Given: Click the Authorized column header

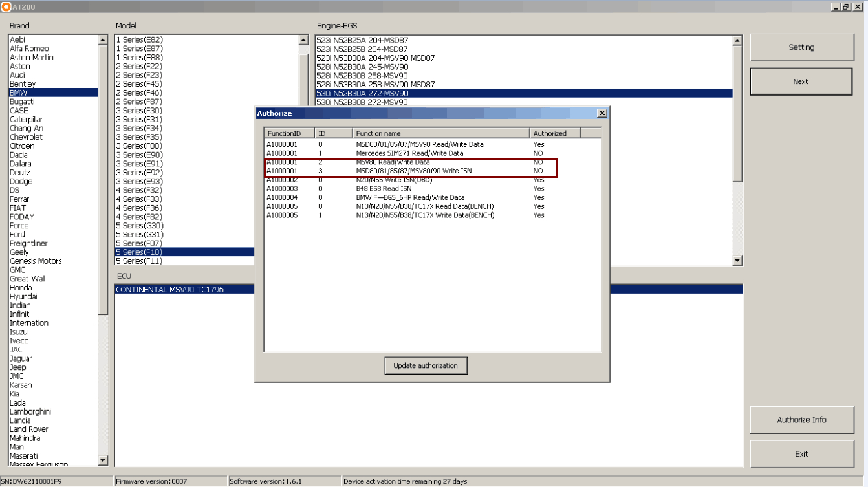Looking at the screenshot, I should click(x=550, y=133).
